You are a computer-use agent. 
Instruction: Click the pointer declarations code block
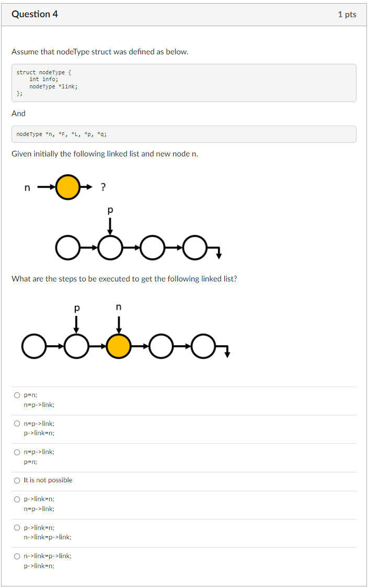(183, 134)
